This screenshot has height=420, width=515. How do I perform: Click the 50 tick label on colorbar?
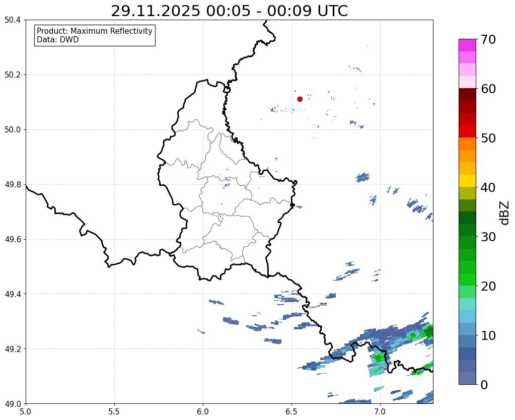(488, 138)
